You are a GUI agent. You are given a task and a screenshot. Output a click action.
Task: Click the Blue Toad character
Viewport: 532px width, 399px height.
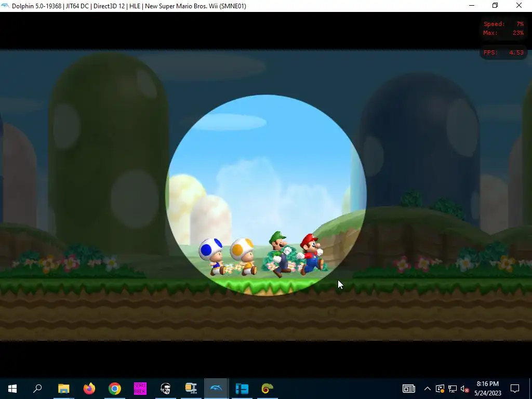[x=212, y=257]
